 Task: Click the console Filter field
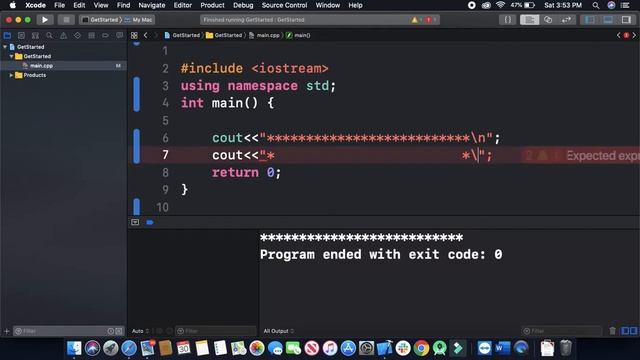pyautogui.click(x=562, y=331)
